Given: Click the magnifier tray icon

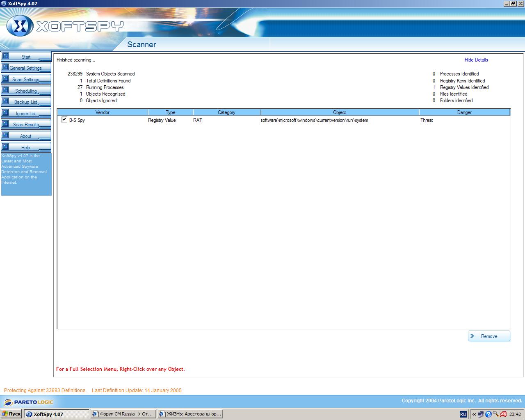Looking at the screenshot, I should click(x=495, y=414).
